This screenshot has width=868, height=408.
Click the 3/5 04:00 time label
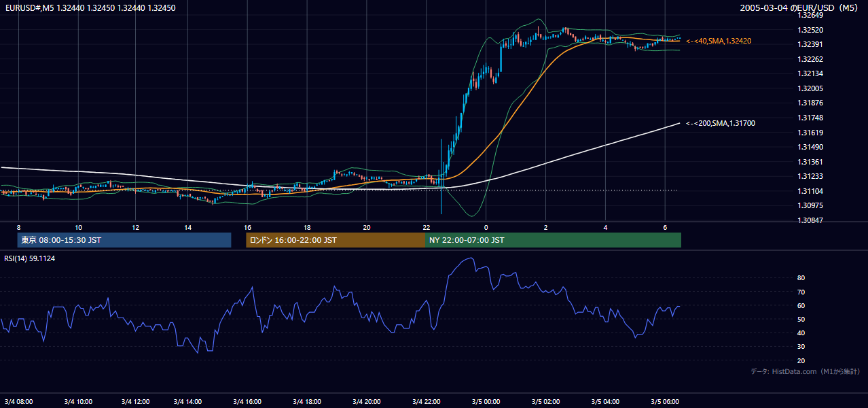(x=605, y=401)
